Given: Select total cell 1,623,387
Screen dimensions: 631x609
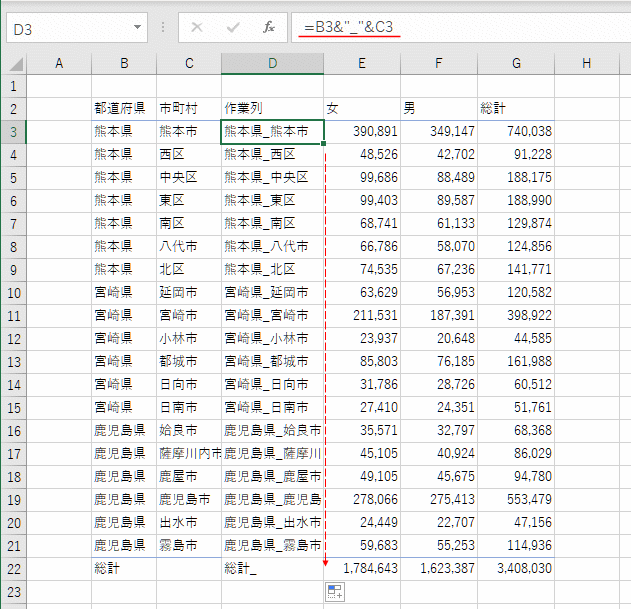Looking at the screenshot, I should 439,569.
